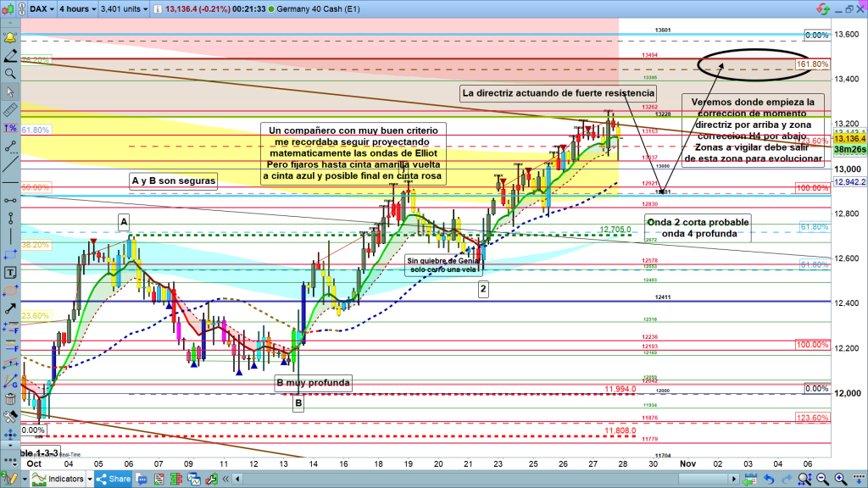Click the trash delete-objects icon

pos(9,398)
